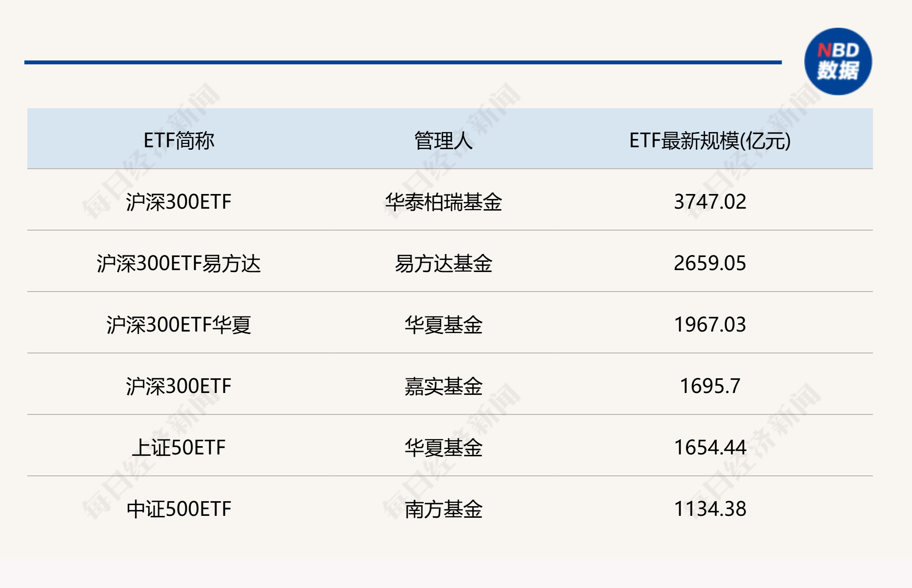912x588 pixels.
Task: Click the 沪深300ETF易方达 name cell
Action: click(178, 263)
